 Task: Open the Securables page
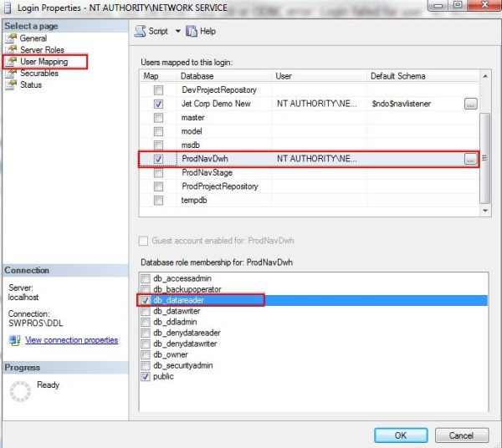[x=39, y=74]
